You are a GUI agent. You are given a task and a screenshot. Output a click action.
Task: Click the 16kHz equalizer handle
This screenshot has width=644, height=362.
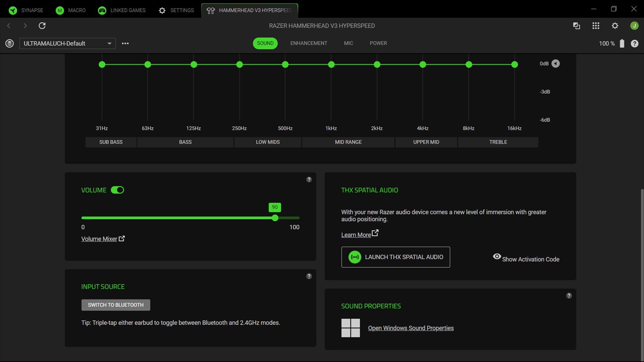pos(514,65)
